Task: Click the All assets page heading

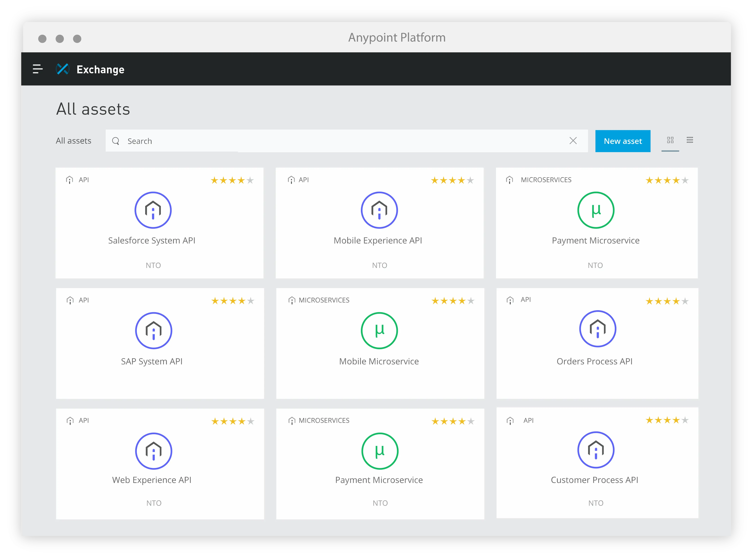Action: [x=93, y=109]
